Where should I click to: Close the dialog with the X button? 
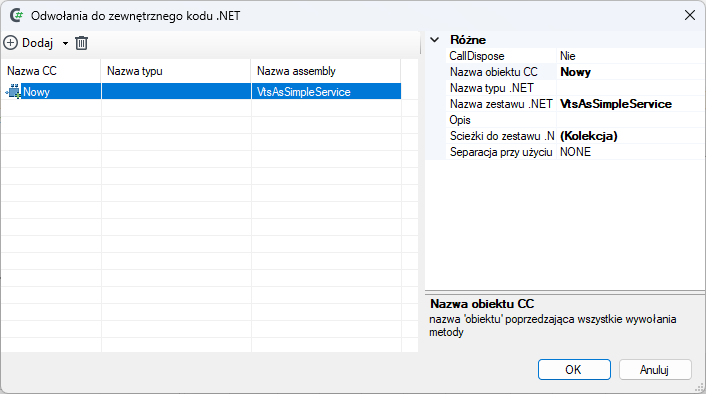tap(690, 15)
